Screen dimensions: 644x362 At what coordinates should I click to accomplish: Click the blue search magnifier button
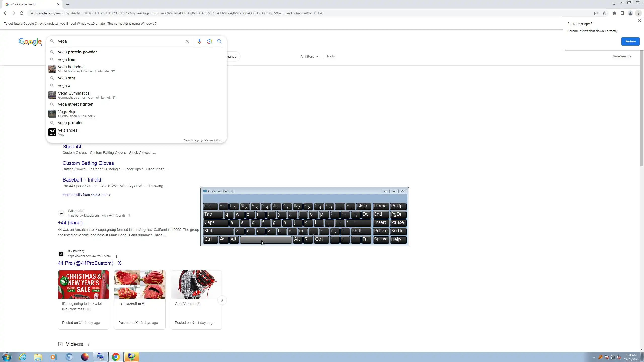(219, 41)
